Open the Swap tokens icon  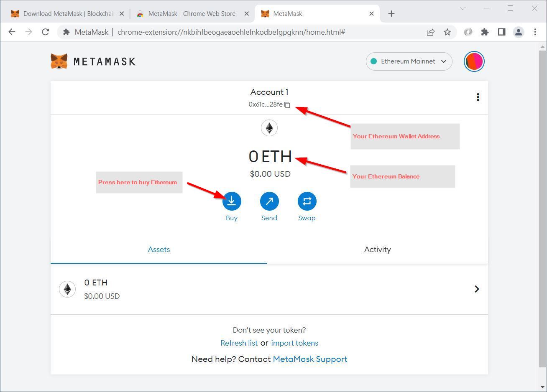[x=307, y=201]
